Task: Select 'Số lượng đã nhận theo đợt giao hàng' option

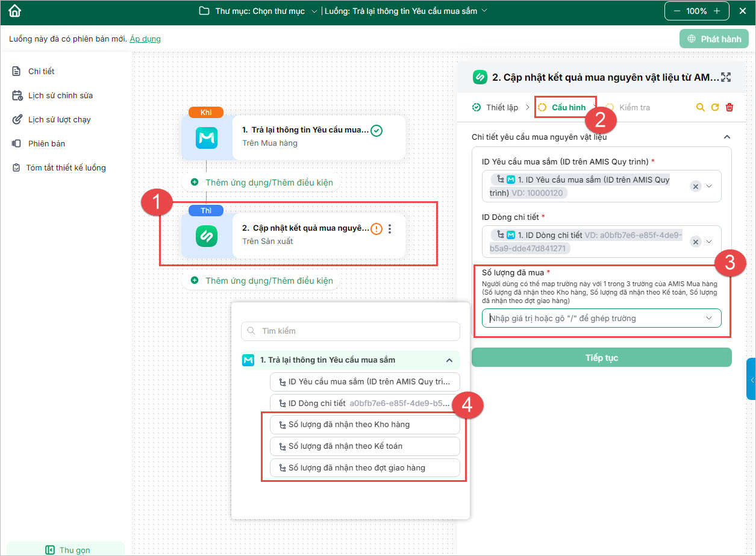Action: (365, 468)
